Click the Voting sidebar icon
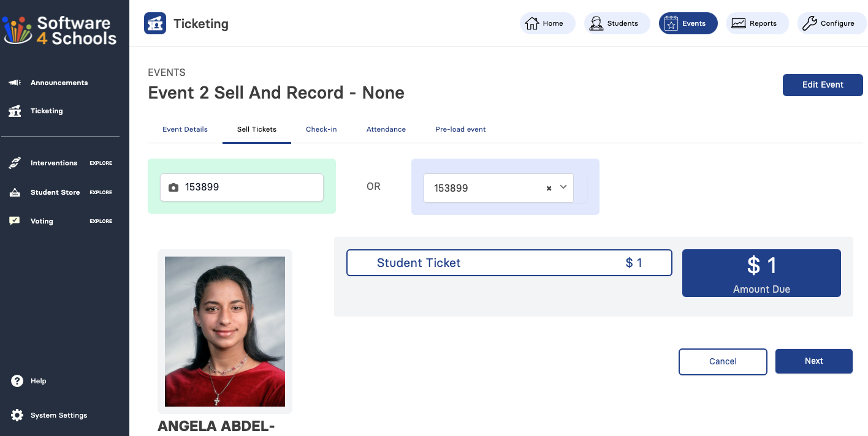 pos(15,220)
